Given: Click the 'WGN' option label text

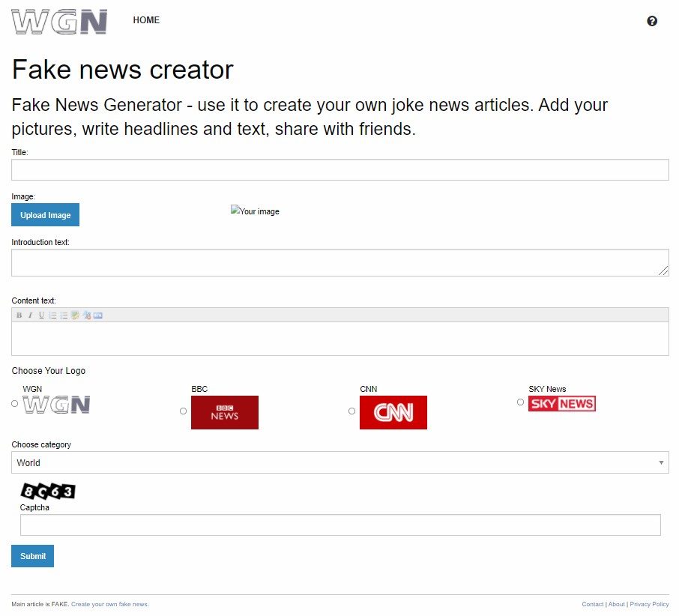Looking at the screenshot, I should (x=32, y=389).
